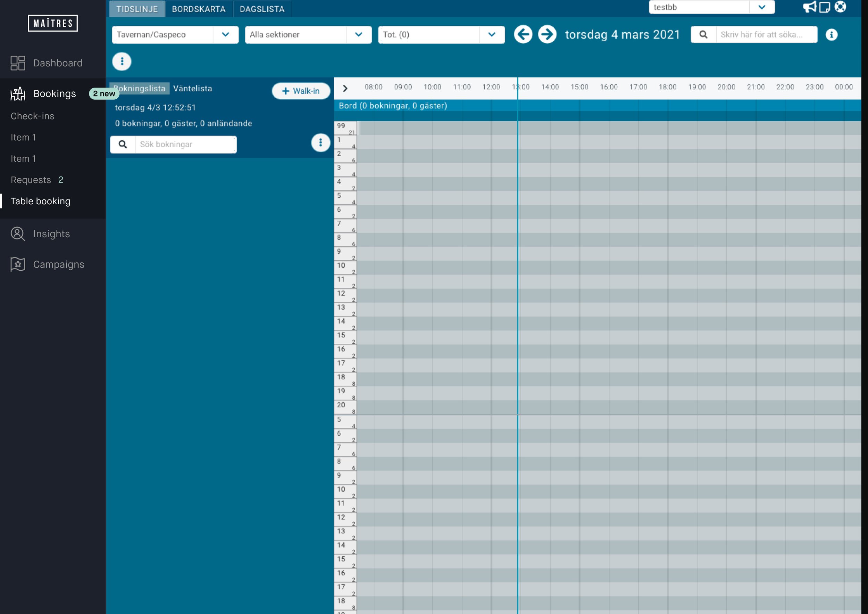Click the 00:00 time marker

point(843,87)
